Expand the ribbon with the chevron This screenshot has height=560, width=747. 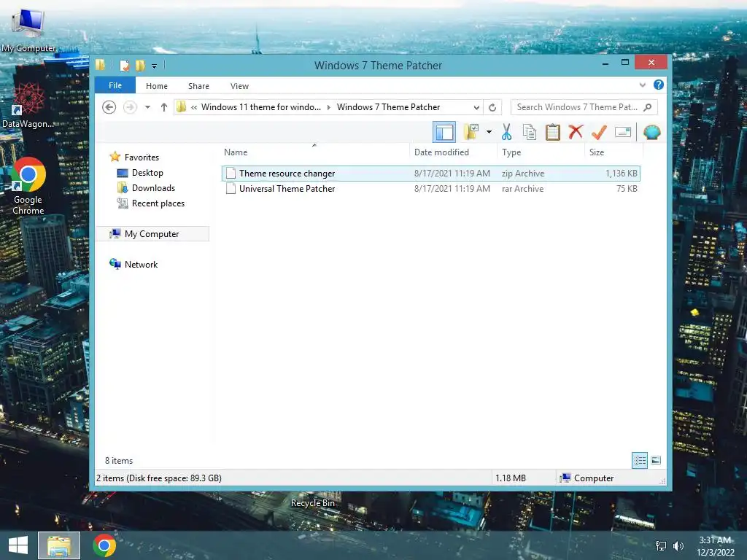tap(643, 85)
